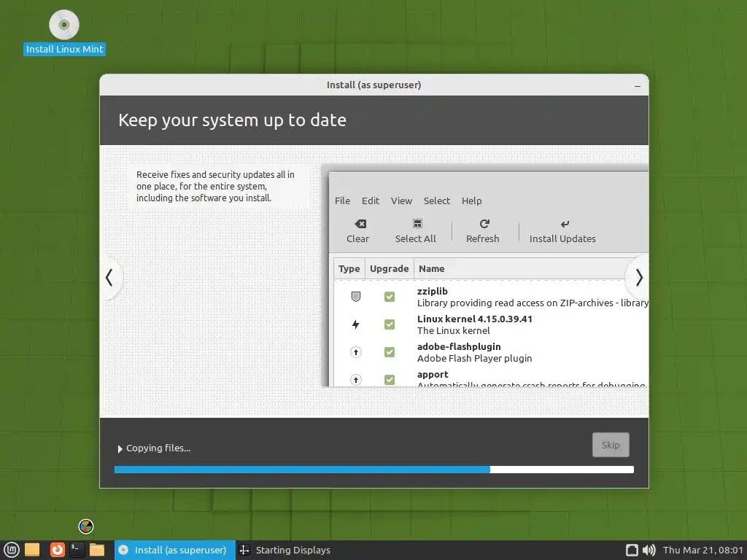Screen dimensions: 747x560
Task: Click The Linux kernel description text
Action: click(453, 330)
